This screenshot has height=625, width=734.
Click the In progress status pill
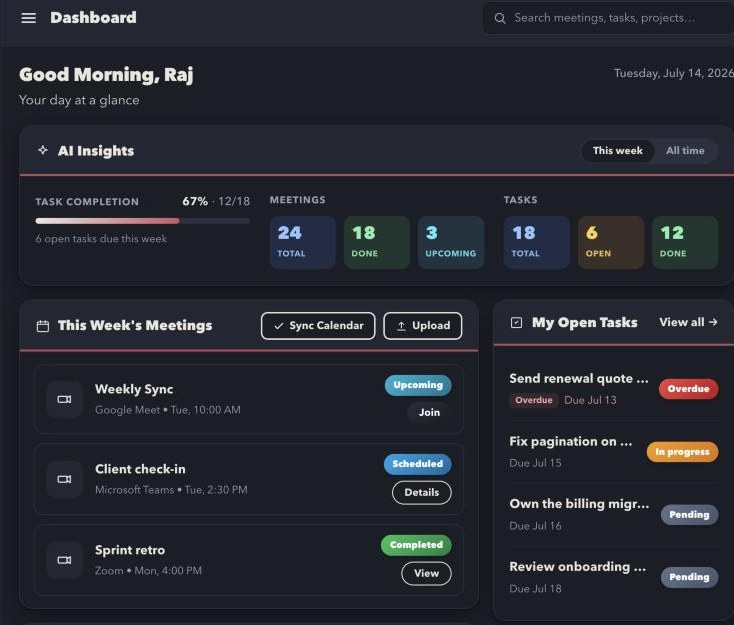tap(682, 452)
